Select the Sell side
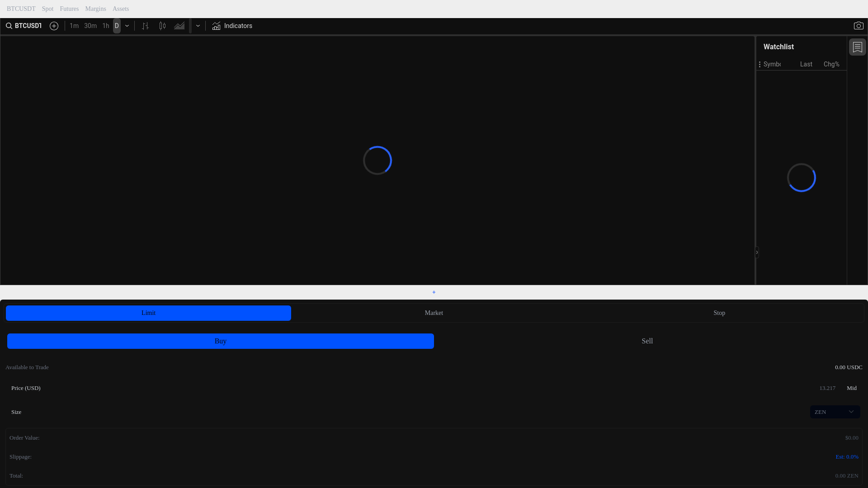This screenshot has width=868, height=488. [x=647, y=341]
